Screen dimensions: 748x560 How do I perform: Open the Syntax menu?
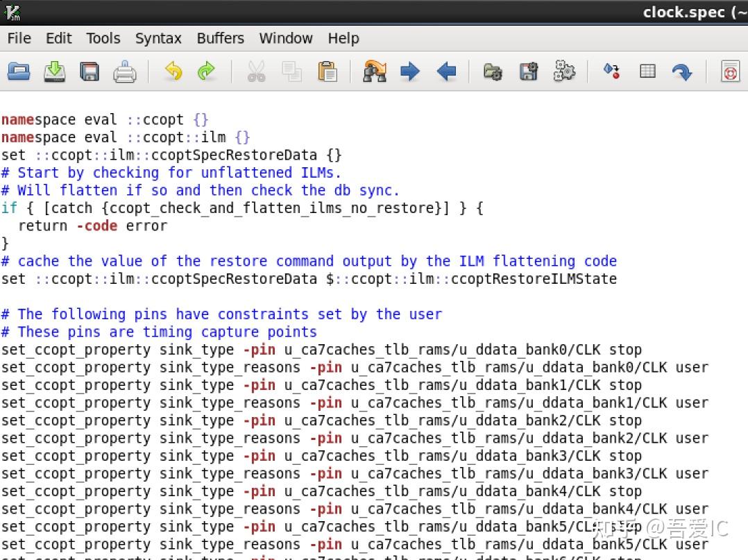[158, 38]
